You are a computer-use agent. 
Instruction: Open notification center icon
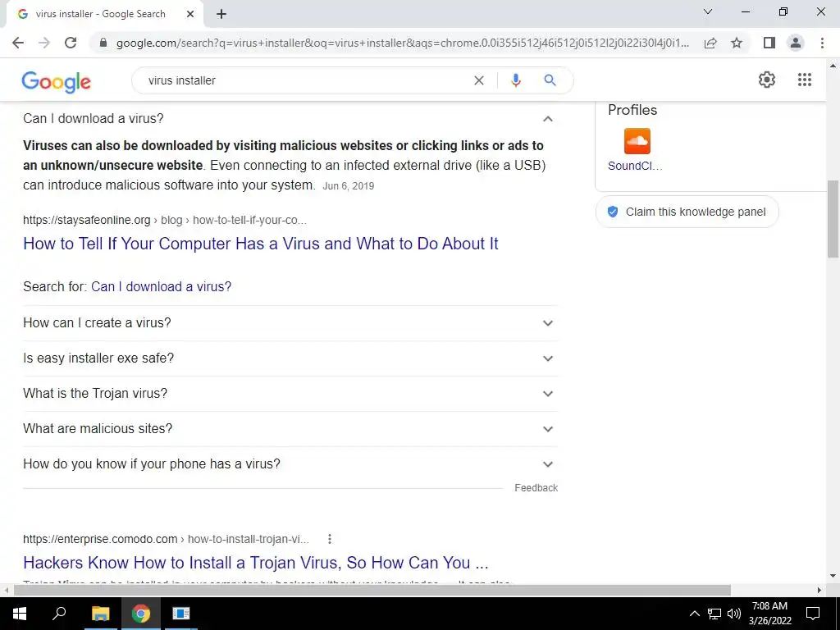pos(813,614)
